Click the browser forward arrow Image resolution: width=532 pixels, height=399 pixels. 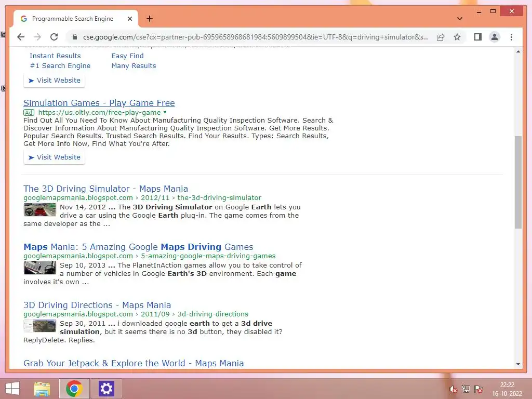37,37
